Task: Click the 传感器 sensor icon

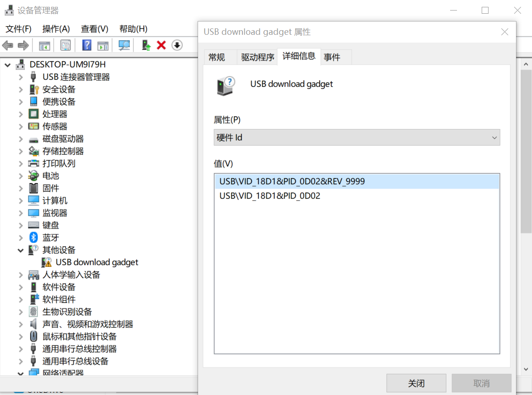Action: point(33,126)
